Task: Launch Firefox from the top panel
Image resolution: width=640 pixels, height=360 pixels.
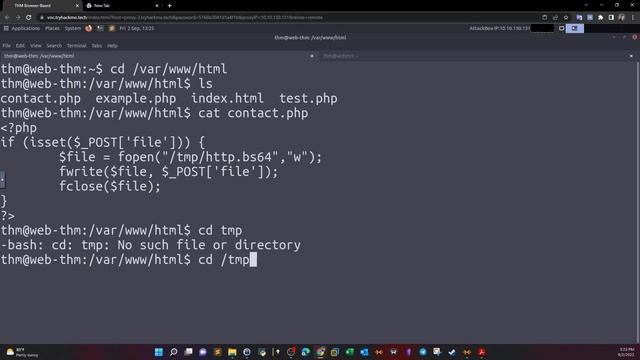Action: point(89,29)
